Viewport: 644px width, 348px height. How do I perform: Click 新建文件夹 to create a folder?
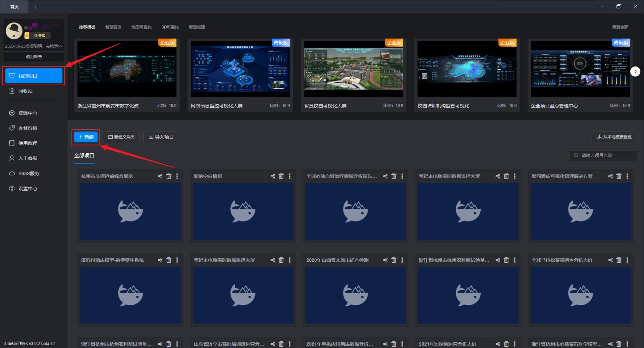click(x=121, y=137)
